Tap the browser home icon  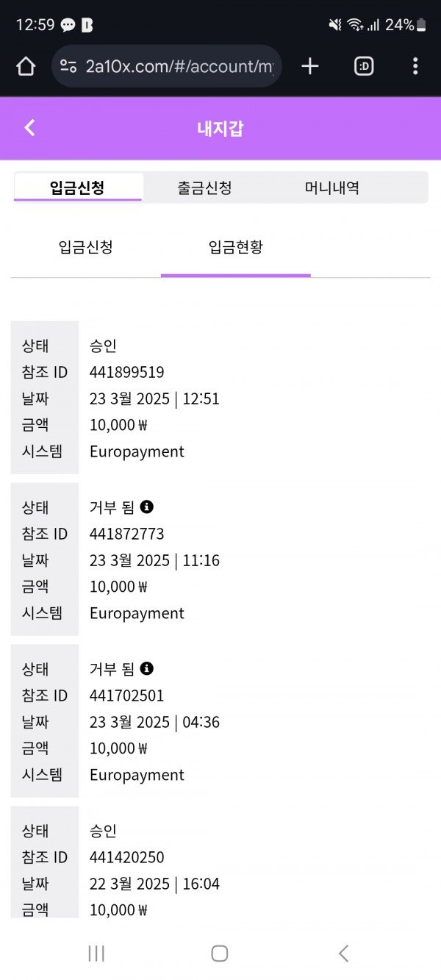(26, 67)
